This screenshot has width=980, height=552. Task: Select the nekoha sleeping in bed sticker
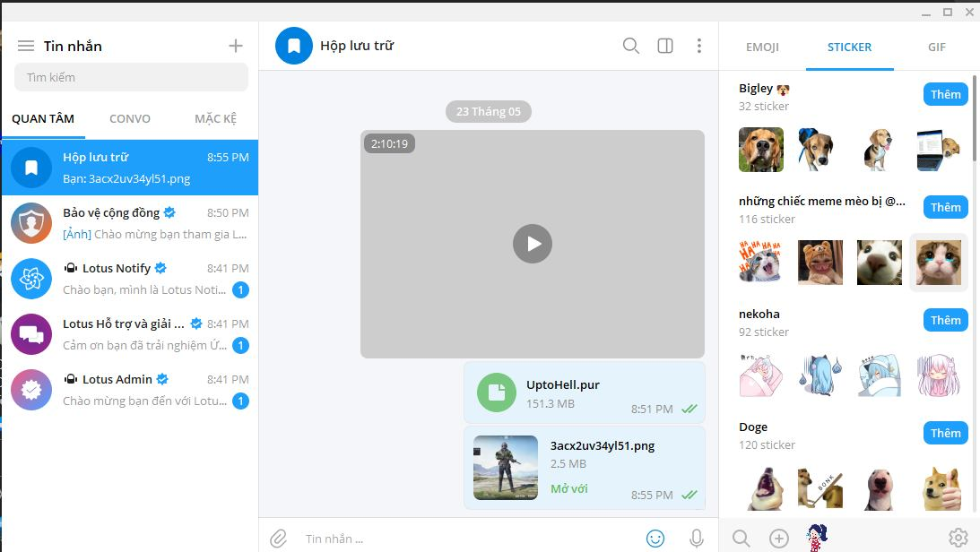click(x=880, y=375)
